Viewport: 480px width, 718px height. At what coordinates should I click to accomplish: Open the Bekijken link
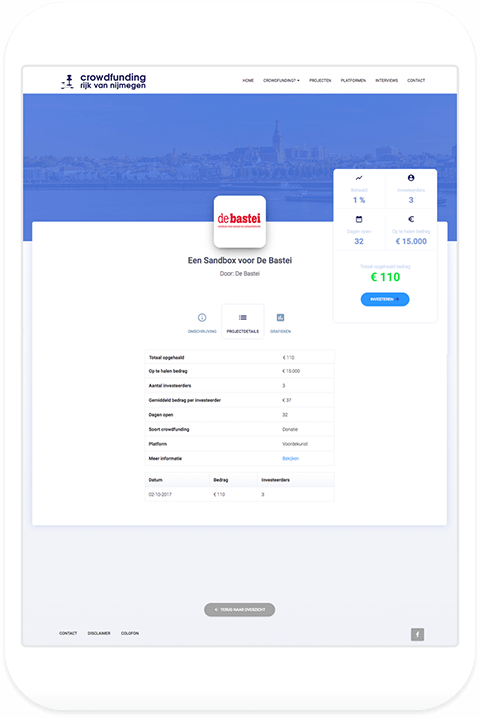290,458
